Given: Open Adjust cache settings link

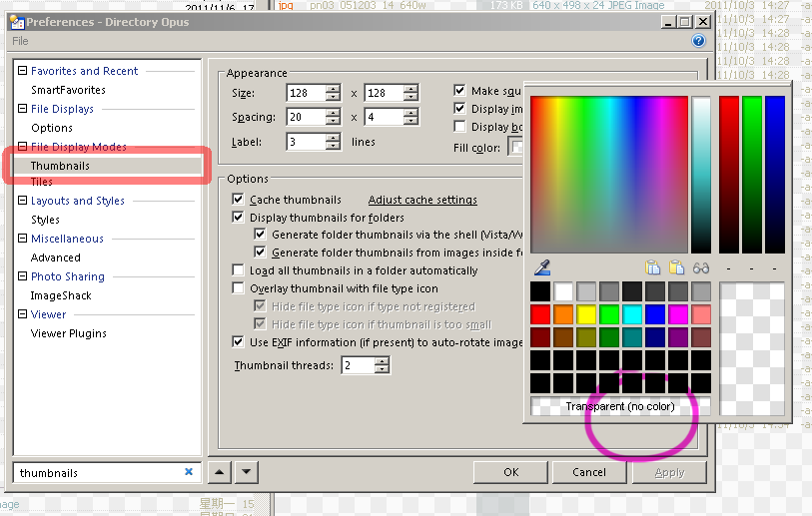Looking at the screenshot, I should 422,200.
